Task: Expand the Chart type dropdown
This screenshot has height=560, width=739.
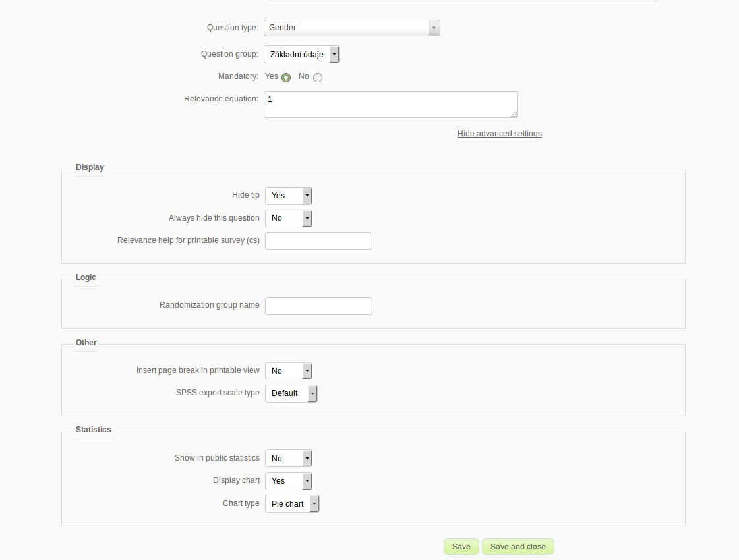Action: pyautogui.click(x=291, y=504)
